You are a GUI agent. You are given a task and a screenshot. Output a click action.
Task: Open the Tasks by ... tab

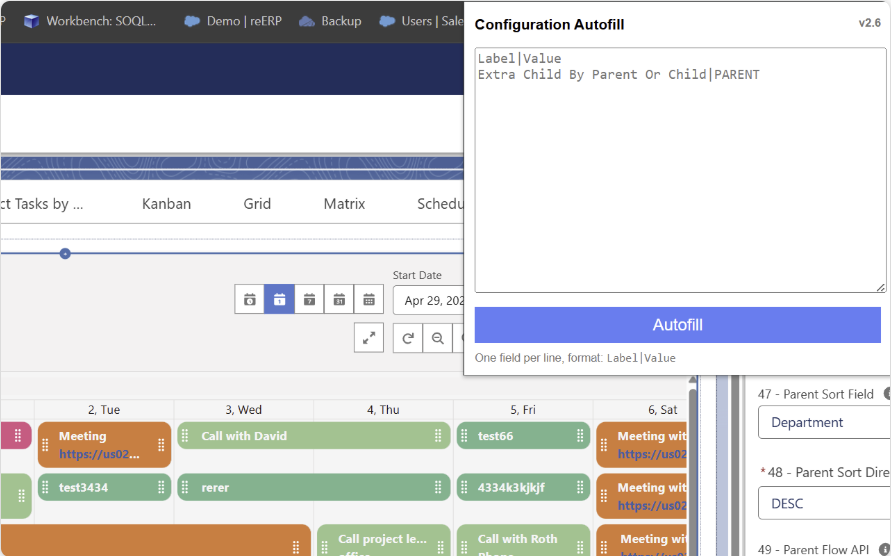point(42,204)
